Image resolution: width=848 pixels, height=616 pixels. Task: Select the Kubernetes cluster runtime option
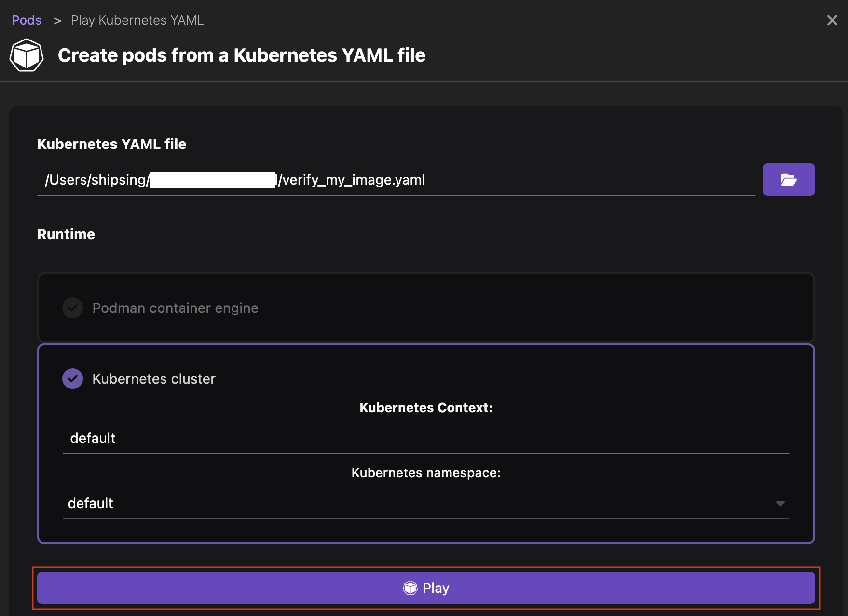[x=153, y=378]
